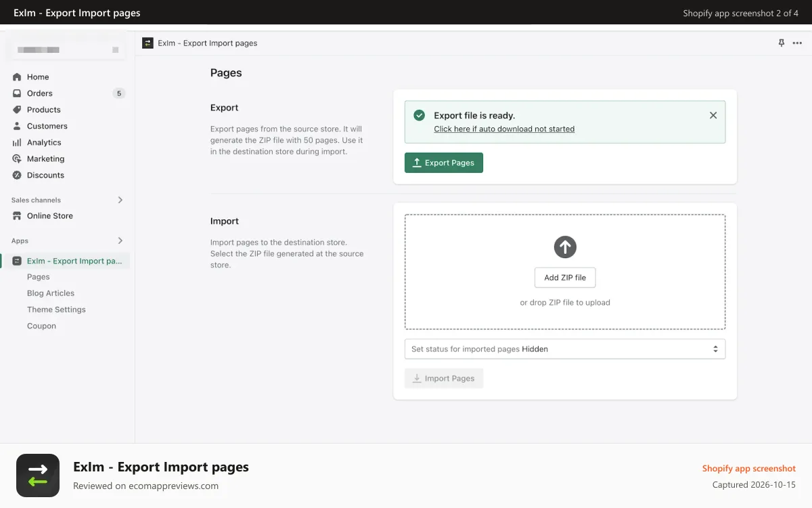Open the Coupon sub-item

click(x=41, y=326)
